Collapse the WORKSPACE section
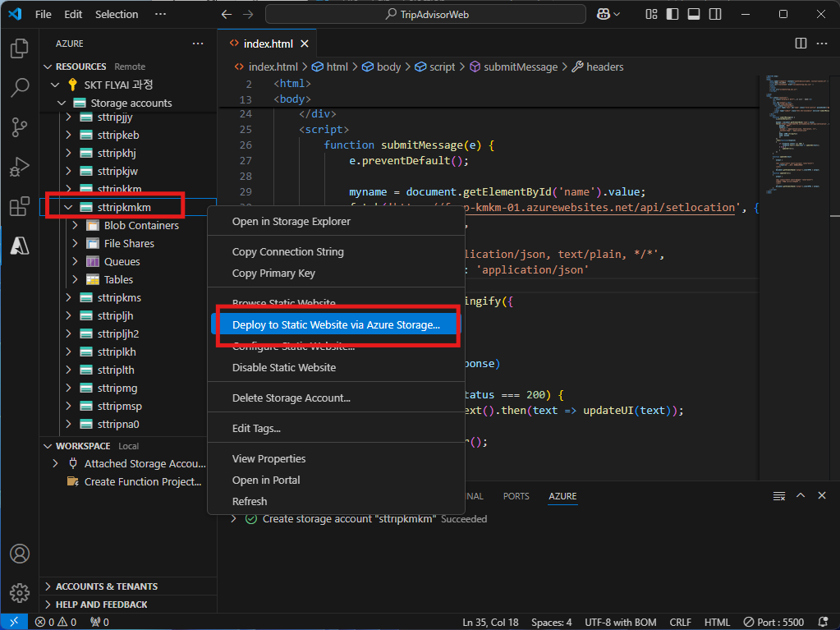This screenshot has width=840, height=630. click(x=48, y=446)
